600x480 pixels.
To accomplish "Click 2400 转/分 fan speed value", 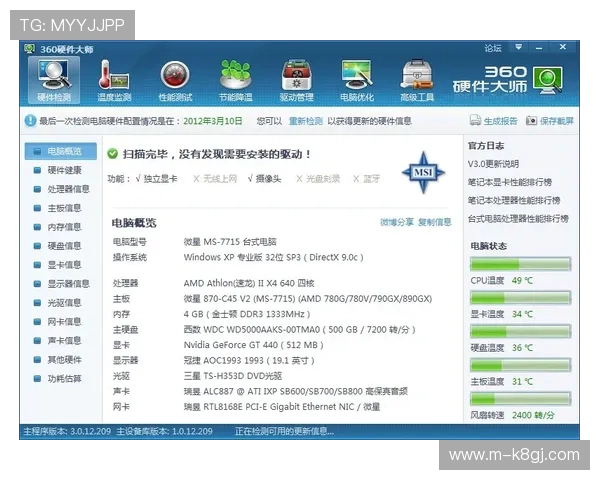I will point(533,415).
